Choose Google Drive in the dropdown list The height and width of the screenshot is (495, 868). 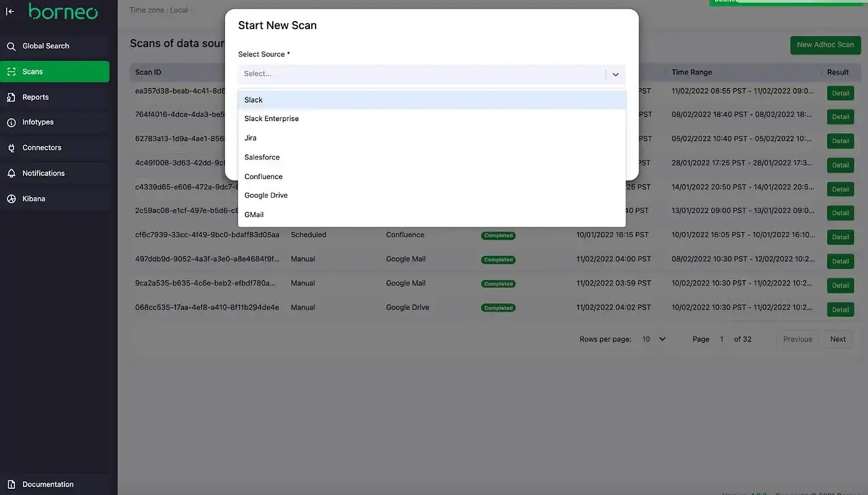432,195
